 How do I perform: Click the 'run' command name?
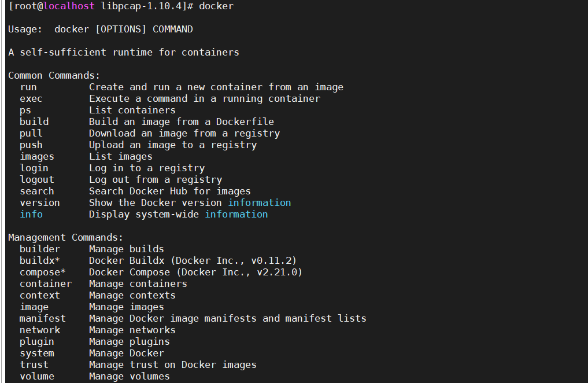tap(28, 87)
